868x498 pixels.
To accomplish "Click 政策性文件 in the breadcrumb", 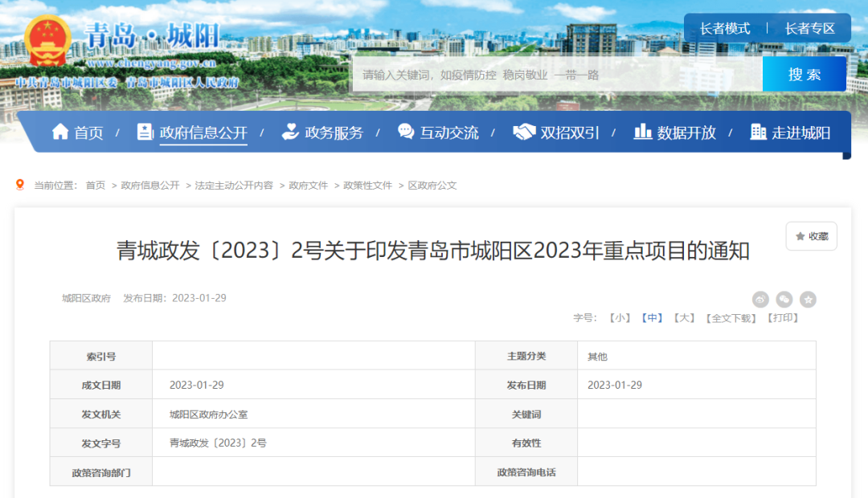I will tap(367, 186).
